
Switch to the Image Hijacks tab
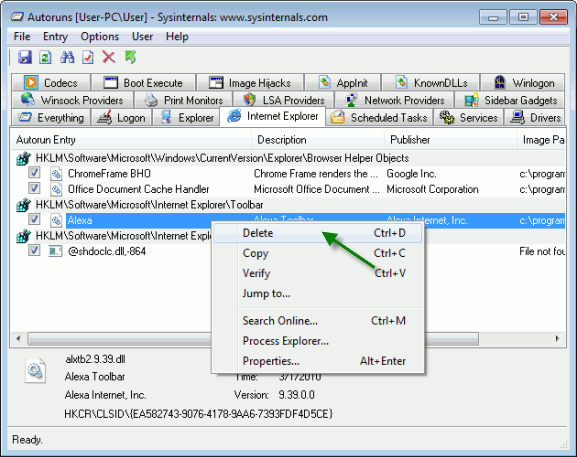click(250, 82)
